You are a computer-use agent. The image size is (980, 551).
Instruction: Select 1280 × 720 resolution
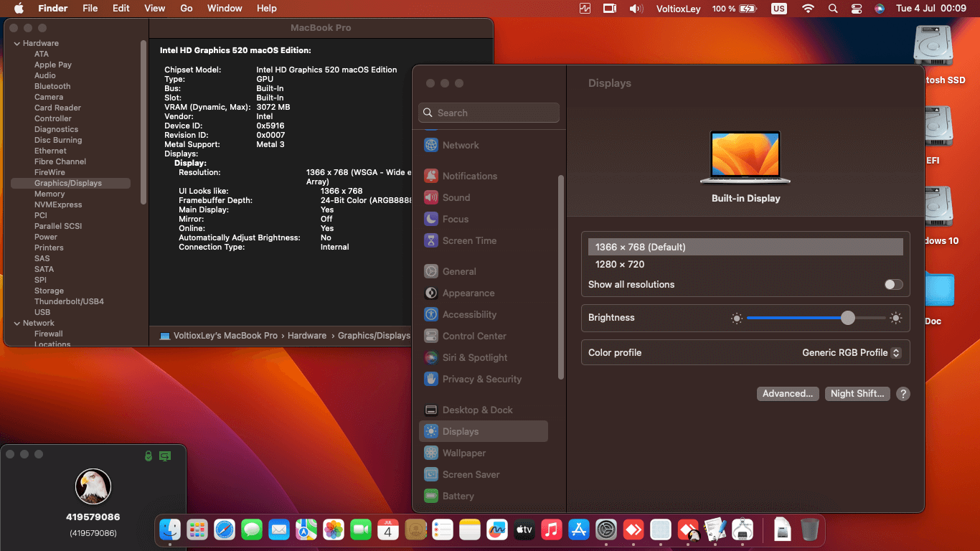[745, 264]
